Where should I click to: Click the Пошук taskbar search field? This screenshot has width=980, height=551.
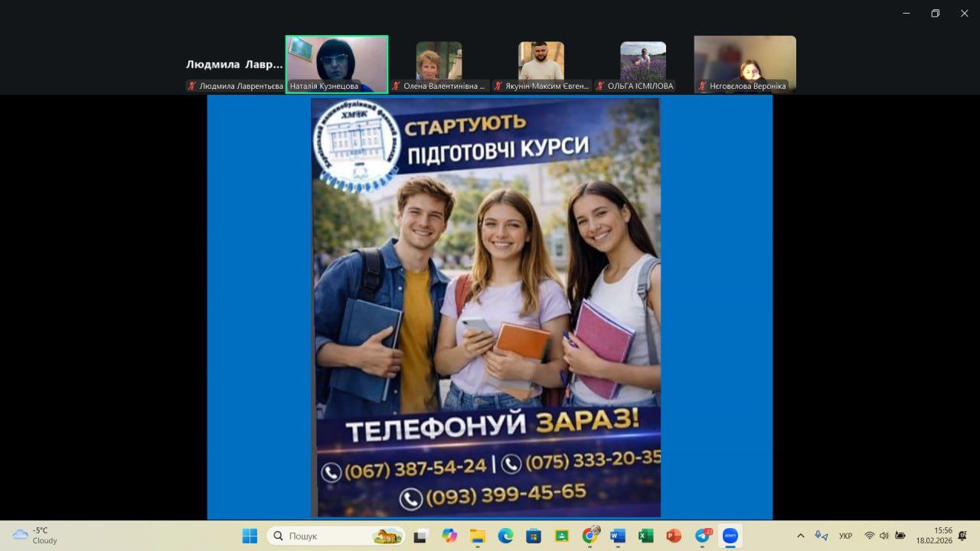coord(337,536)
